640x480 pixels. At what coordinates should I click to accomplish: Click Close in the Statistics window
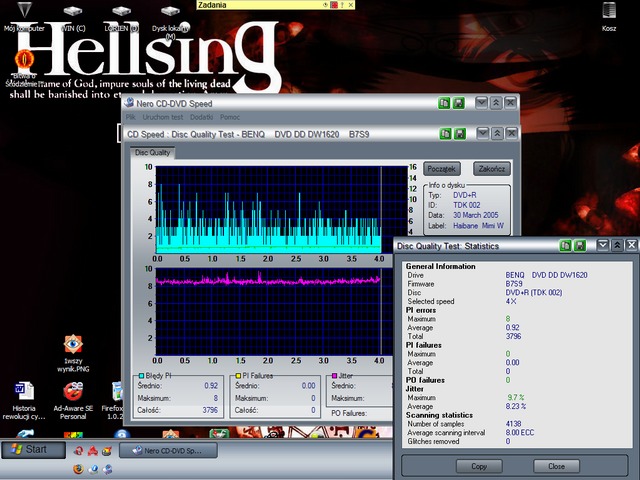click(x=556, y=466)
